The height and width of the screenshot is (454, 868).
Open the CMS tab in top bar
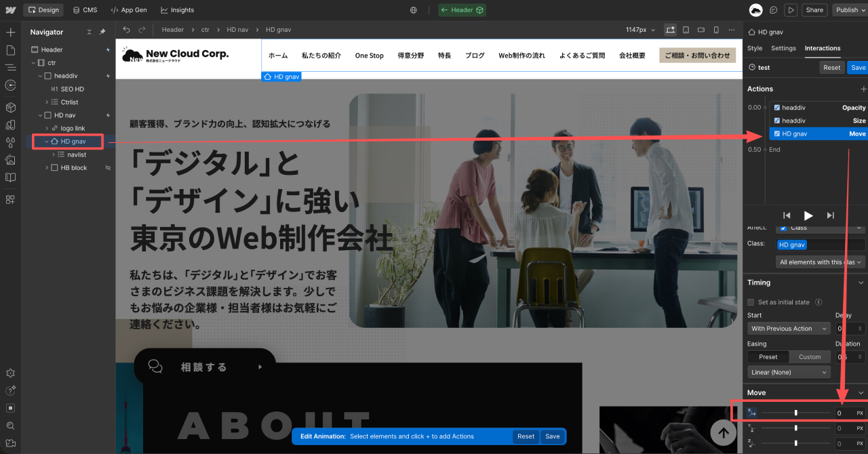[85, 10]
